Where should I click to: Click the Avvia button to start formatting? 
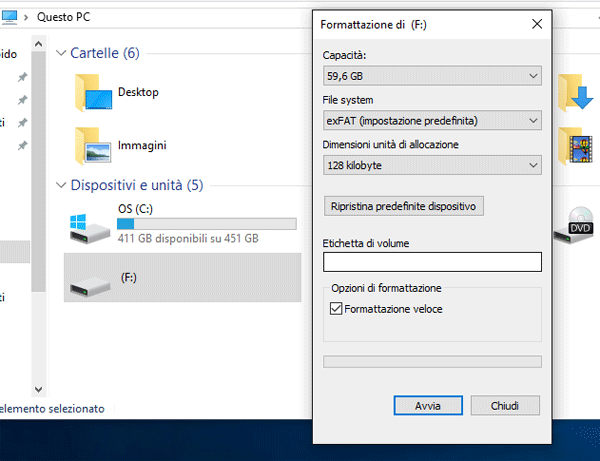coord(427,406)
